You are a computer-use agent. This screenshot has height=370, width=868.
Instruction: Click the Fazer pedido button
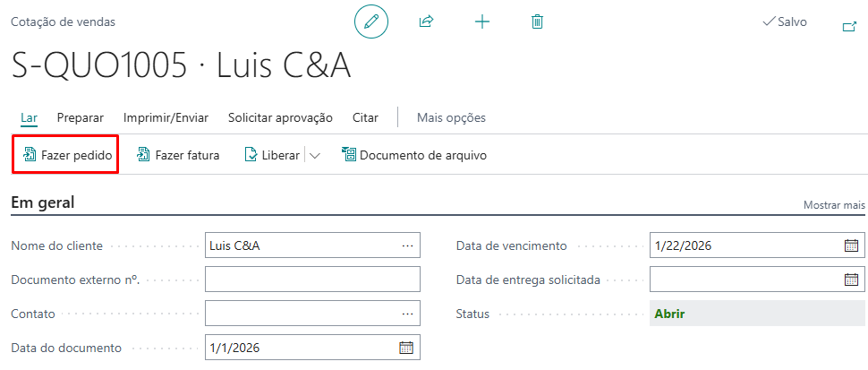66,155
